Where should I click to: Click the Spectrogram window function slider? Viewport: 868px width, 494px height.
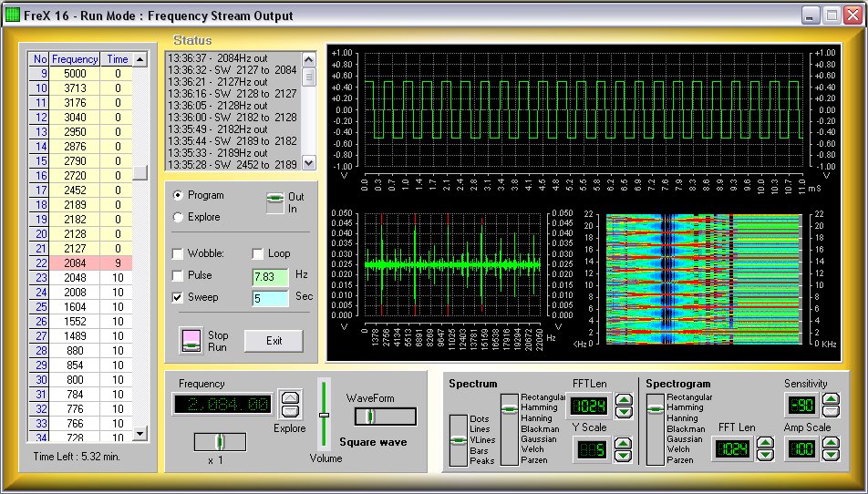pyautogui.click(x=656, y=429)
